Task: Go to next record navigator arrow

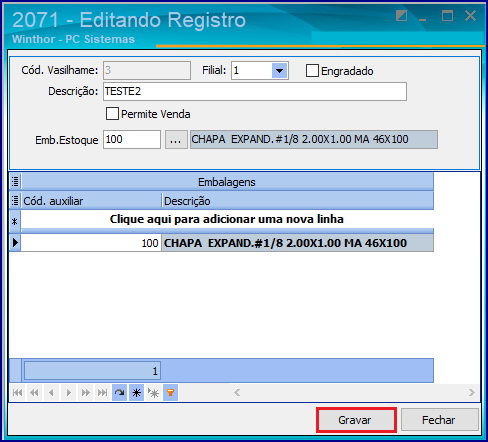Action: coord(68,393)
